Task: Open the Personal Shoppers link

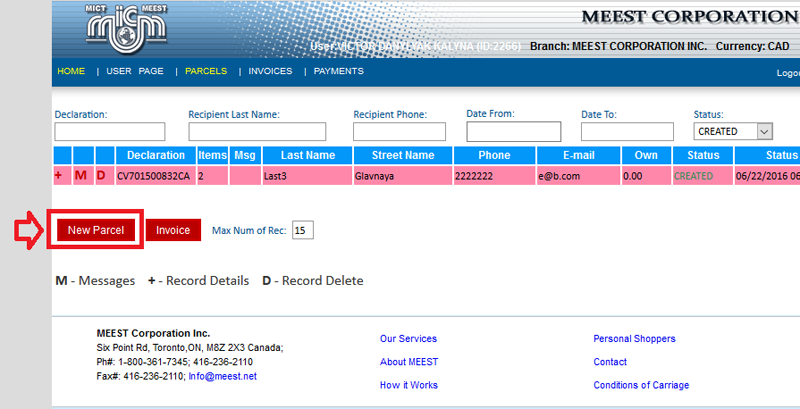Action: [x=634, y=339]
